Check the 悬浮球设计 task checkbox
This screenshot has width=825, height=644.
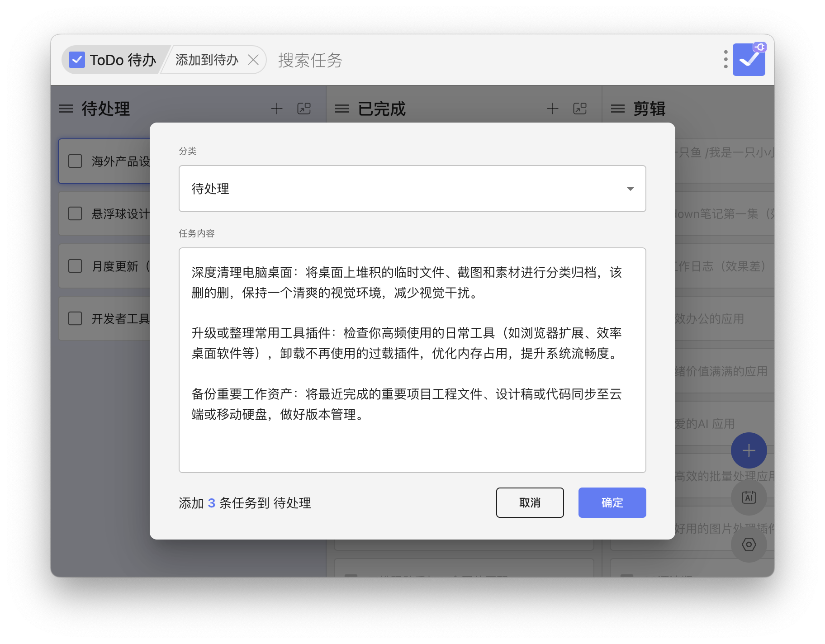[75, 213]
